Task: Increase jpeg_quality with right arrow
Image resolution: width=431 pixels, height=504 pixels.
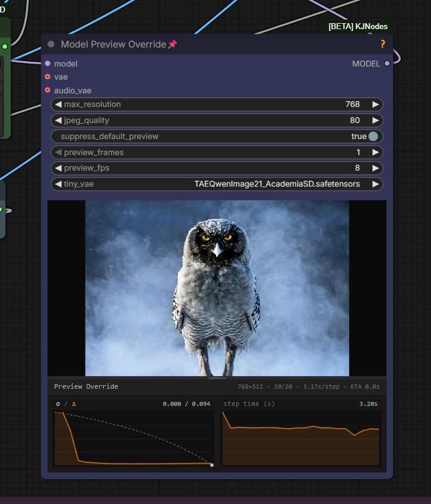Action: pos(375,120)
